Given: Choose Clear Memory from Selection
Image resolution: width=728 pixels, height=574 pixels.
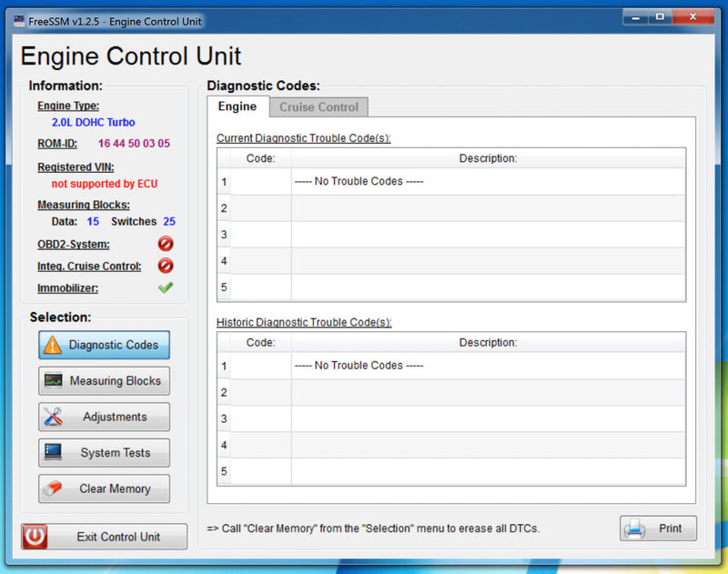Looking at the screenshot, I should 104,488.
